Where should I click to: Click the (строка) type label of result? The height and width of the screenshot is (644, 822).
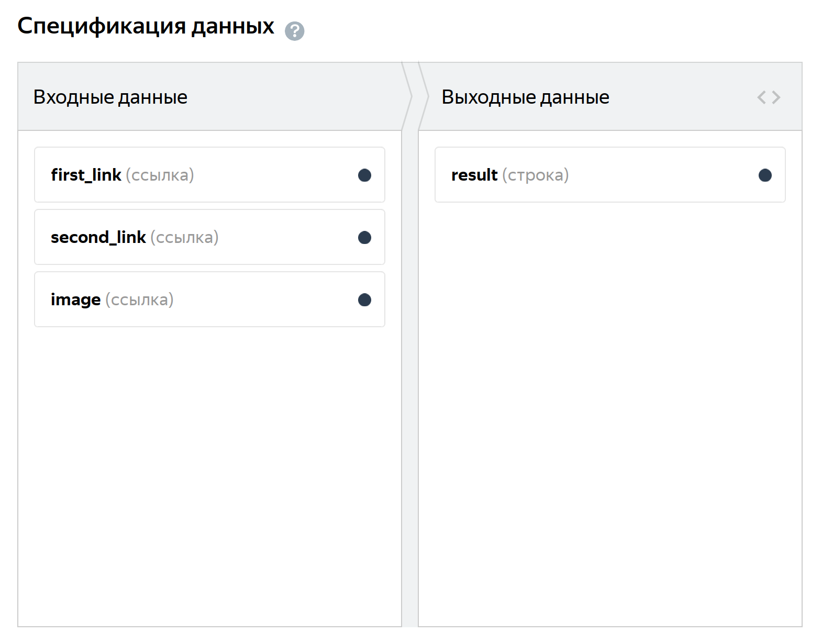click(535, 175)
